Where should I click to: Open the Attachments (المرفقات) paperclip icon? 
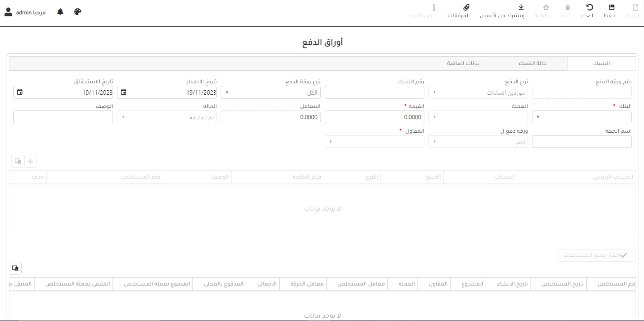click(x=465, y=8)
